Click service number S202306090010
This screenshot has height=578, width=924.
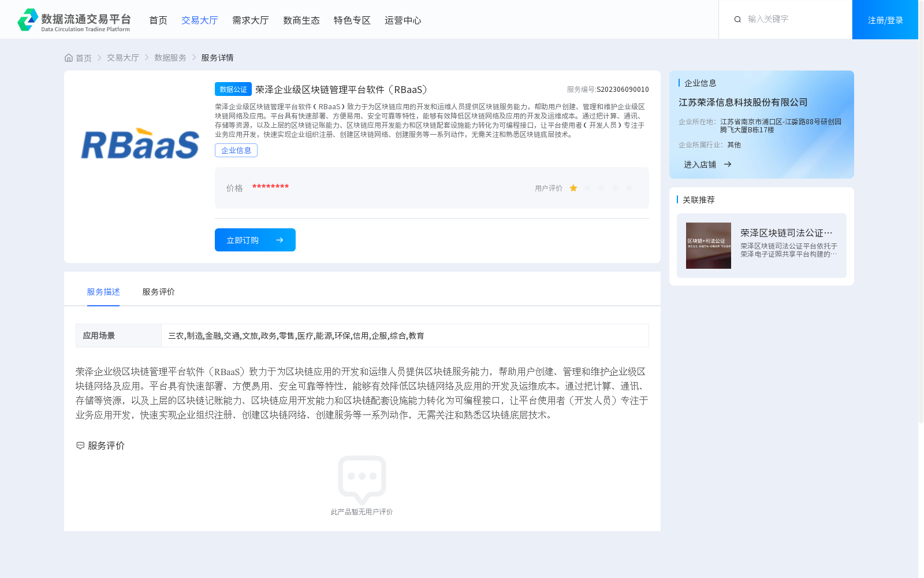(623, 90)
